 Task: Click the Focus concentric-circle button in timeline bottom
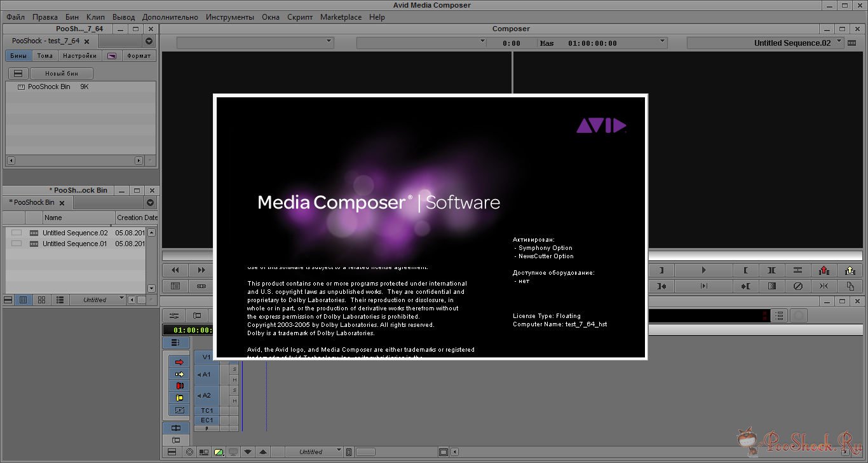point(189,452)
